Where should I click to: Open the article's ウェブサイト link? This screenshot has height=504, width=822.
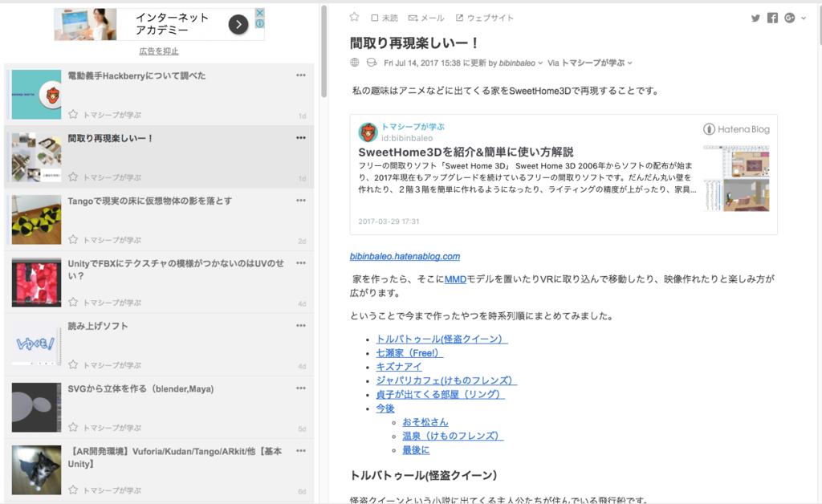[484, 18]
